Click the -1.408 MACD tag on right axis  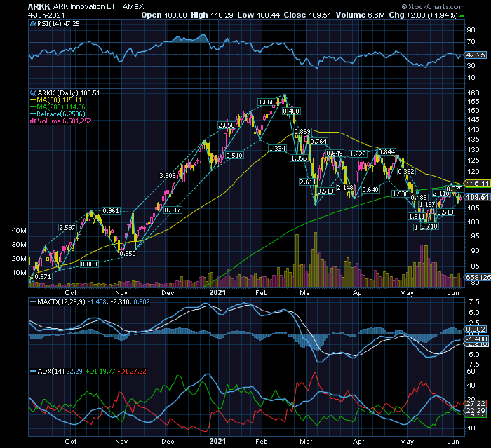pyautogui.click(x=476, y=339)
